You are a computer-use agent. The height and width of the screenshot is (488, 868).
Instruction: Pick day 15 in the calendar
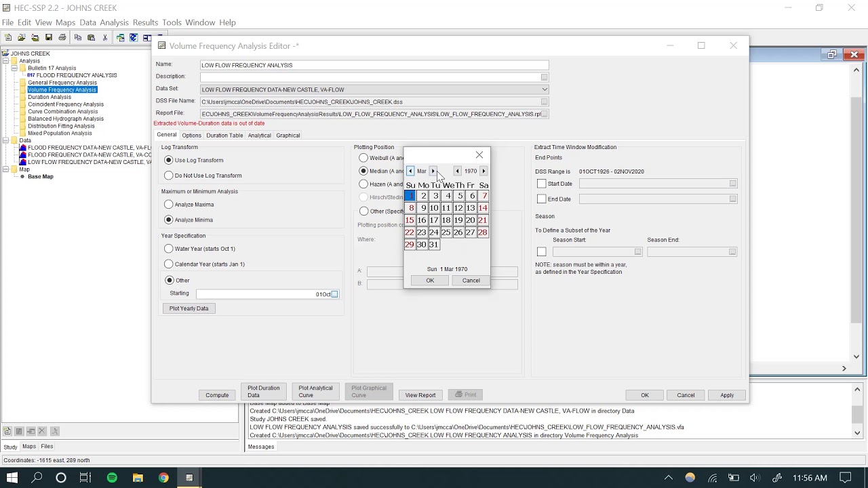pyautogui.click(x=410, y=220)
